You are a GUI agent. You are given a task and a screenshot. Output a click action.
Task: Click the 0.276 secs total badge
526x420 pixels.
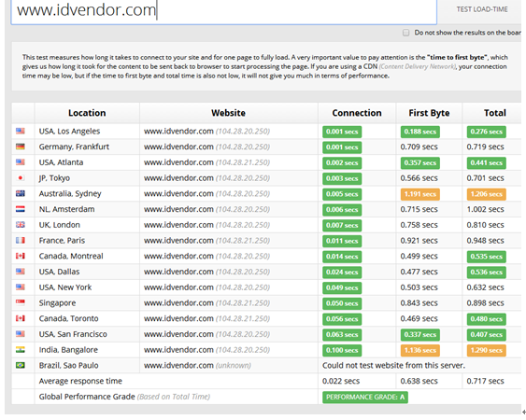pyautogui.click(x=486, y=132)
